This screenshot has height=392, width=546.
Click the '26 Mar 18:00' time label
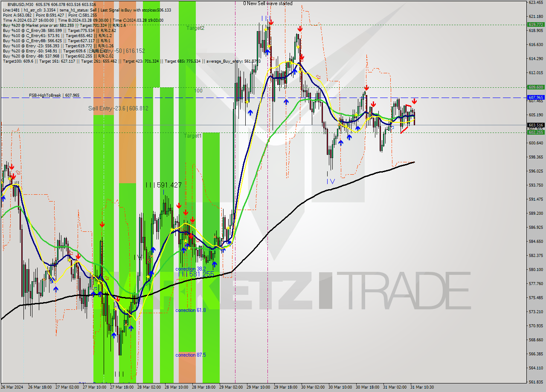(x=40, y=387)
